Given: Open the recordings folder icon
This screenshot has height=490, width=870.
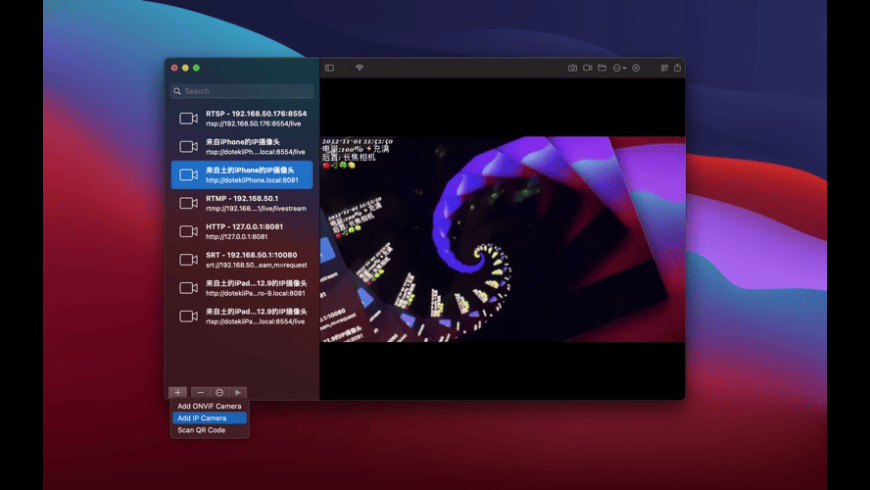Looking at the screenshot, I should pos(602,68).
